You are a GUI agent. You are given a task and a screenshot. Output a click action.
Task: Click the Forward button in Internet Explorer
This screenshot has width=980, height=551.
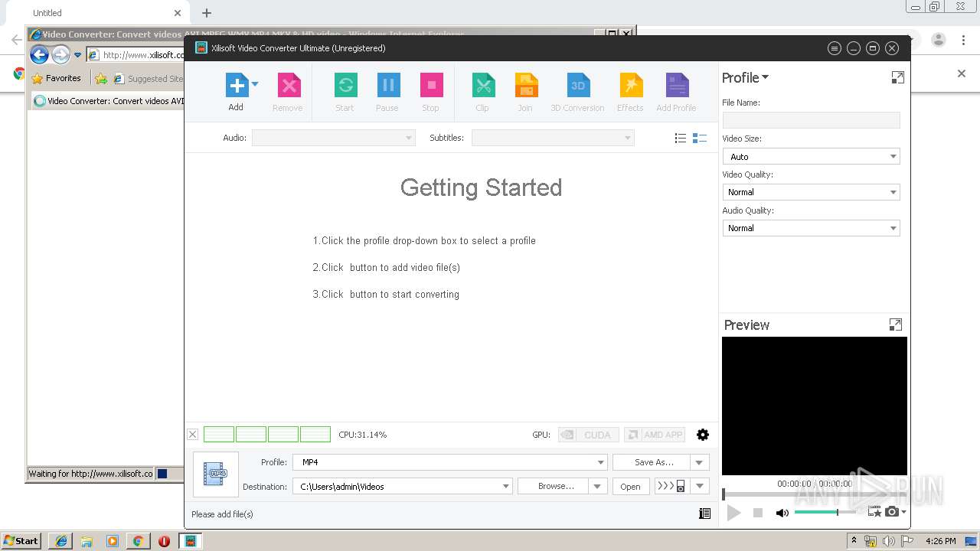[60, 54]
